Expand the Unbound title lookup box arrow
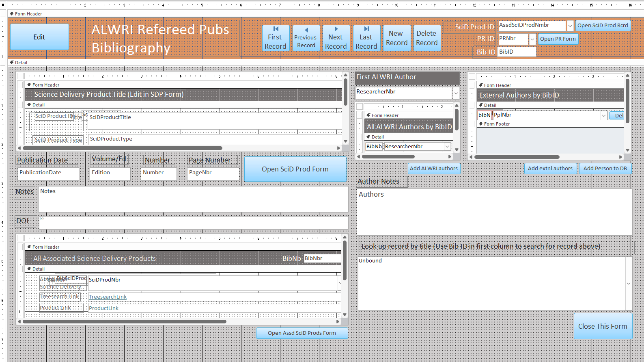This screenshot has width=644, height=362. (x=629, y=284)
